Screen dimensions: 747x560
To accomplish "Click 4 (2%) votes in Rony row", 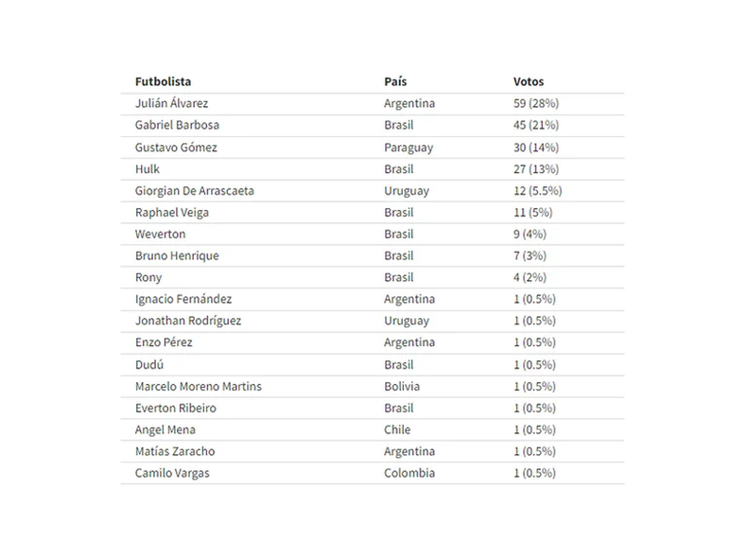I will pos(530,277).
